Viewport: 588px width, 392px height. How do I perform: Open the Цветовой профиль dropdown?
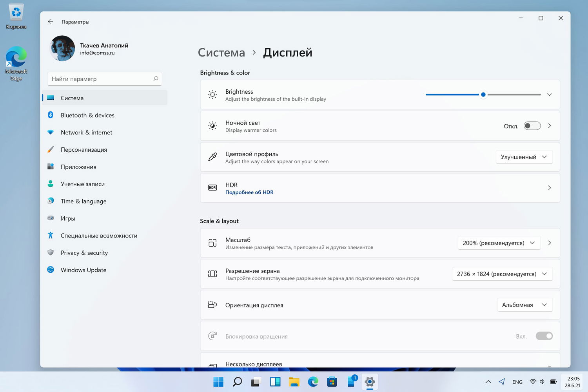[x=524, y=157]
